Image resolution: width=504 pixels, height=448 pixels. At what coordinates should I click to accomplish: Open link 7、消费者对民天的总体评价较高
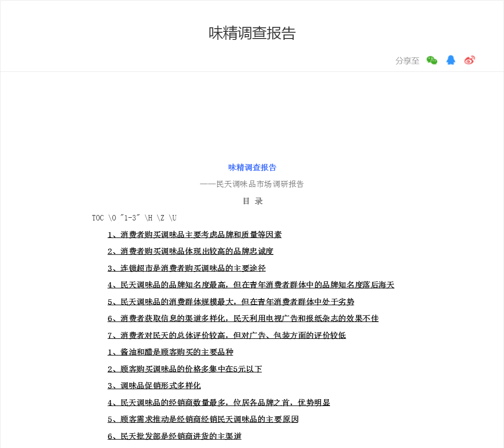(x=227, y=335)
